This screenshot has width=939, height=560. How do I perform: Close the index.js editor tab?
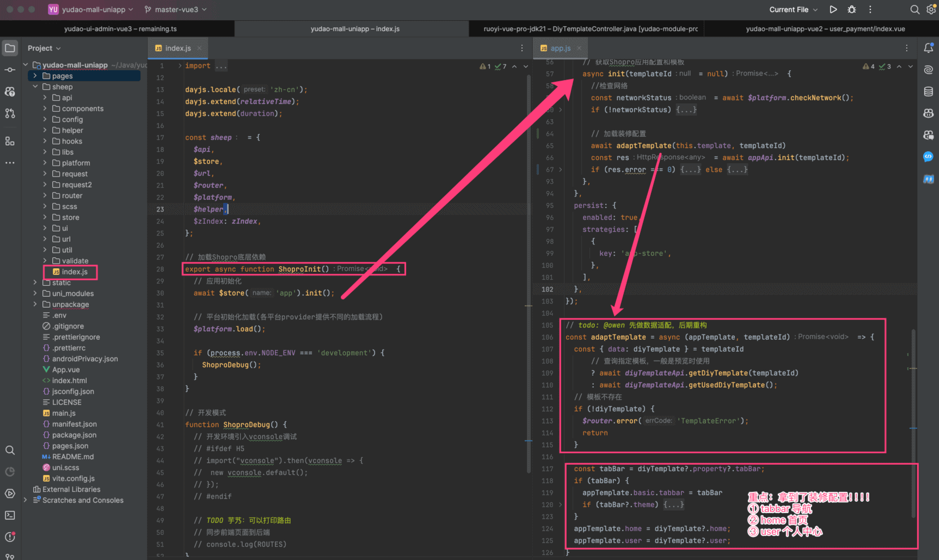[199, 48]
